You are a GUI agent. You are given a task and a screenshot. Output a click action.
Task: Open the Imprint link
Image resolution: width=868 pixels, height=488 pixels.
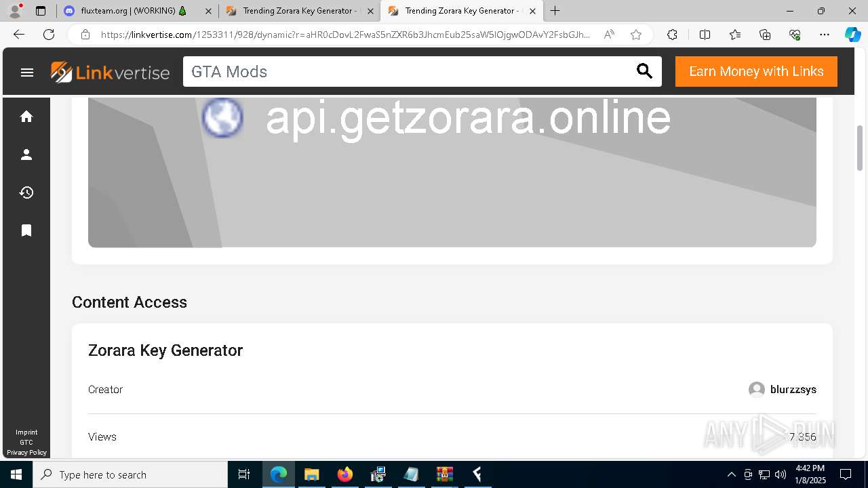tap(26, 432)
